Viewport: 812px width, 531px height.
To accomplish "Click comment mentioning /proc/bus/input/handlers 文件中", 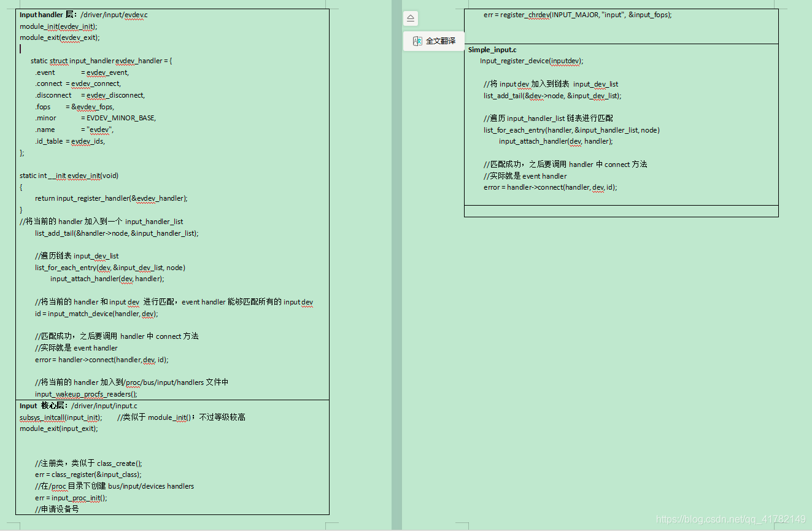I will 131,382.
